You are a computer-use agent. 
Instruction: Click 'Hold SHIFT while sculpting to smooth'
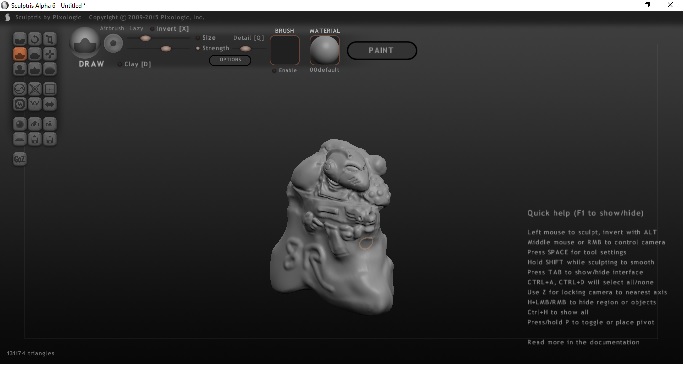591,262
